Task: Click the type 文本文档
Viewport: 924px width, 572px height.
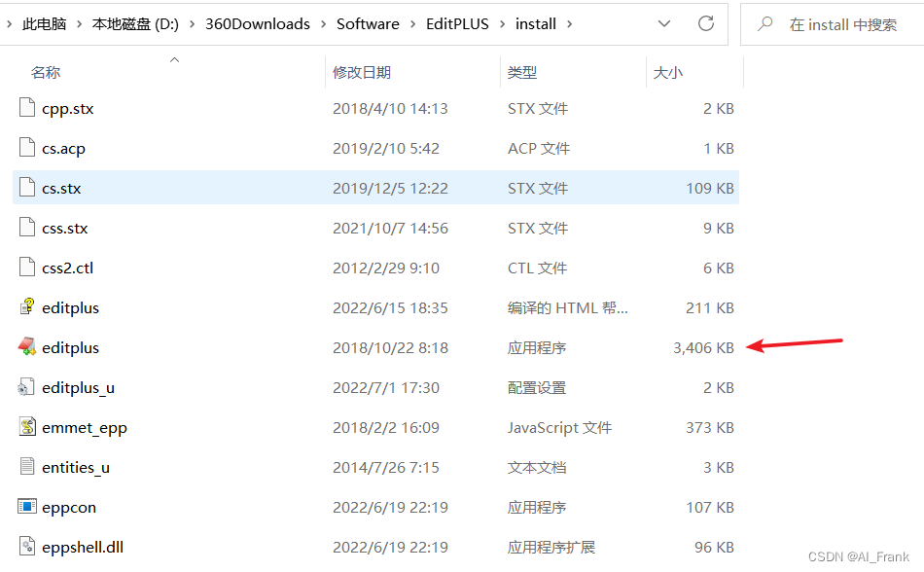Action: click(x=537, y=467)
